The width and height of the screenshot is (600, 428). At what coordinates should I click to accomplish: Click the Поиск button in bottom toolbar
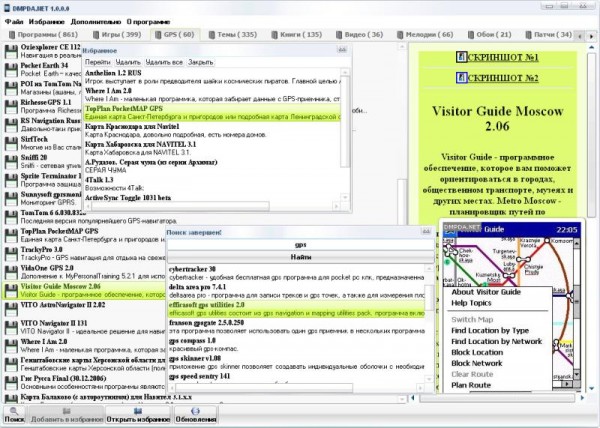[x=15, y=415]
